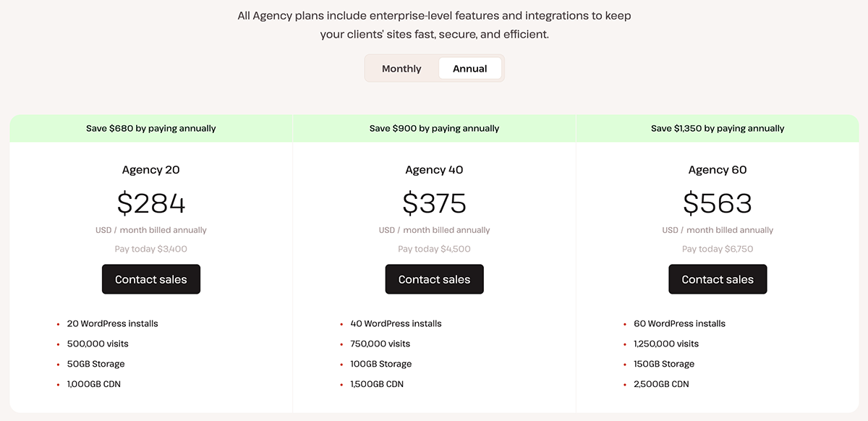The width and height of the screenshot is (868, 421).
Task: Select the $375 price text
Action: coord(434,203)
